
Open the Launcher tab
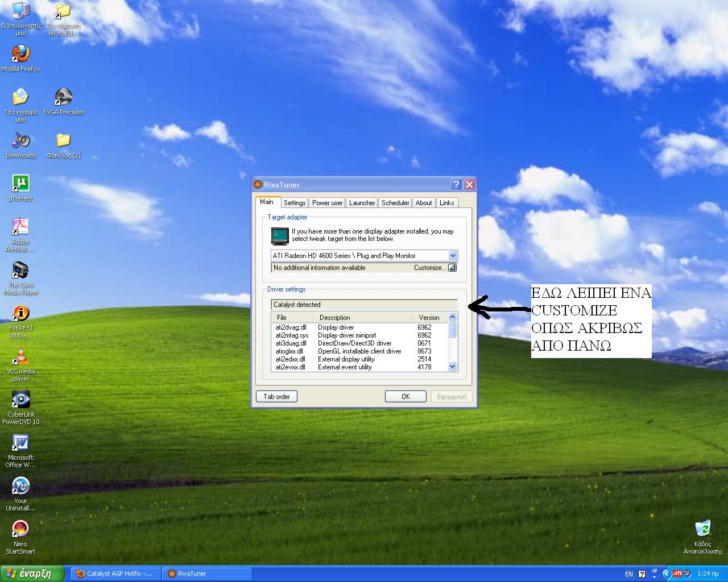point(362,203)
